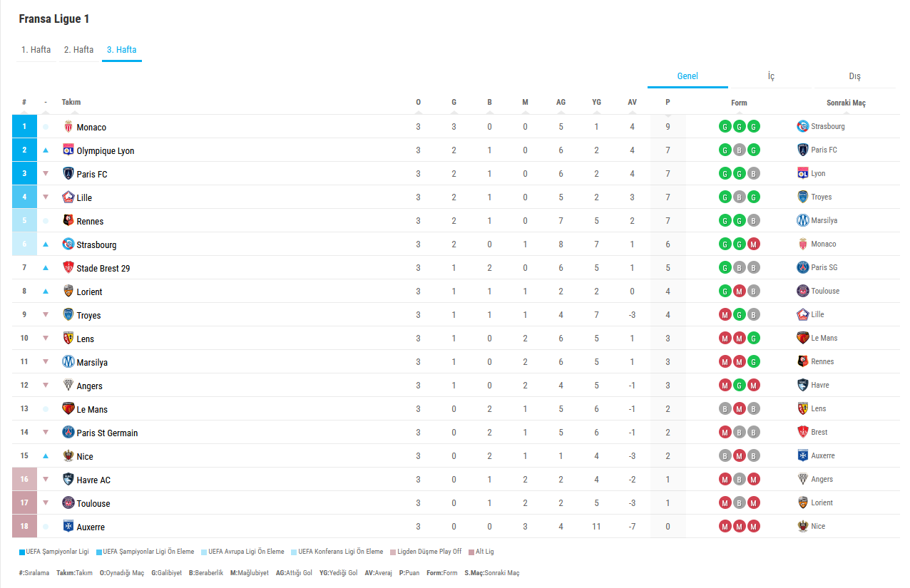910x588 pixels.
Task: Click Auxerre's 11 goals conceded value
Action: [597, 527]
